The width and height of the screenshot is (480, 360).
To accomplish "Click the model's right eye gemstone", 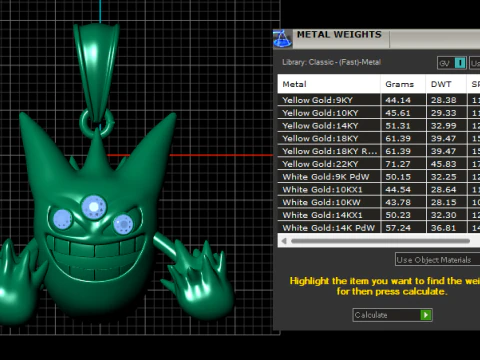I will (x=123, y=224).
